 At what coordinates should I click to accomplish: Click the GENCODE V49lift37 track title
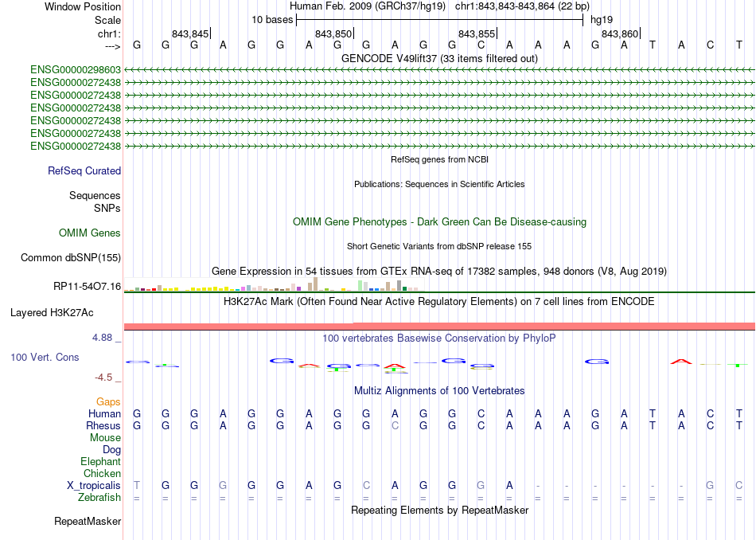pos(439,58)
